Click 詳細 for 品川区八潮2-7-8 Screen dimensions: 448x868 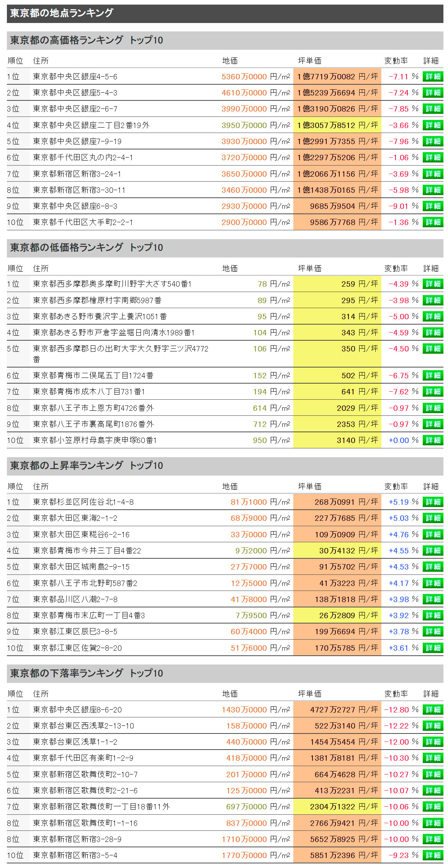click(433, 599)
